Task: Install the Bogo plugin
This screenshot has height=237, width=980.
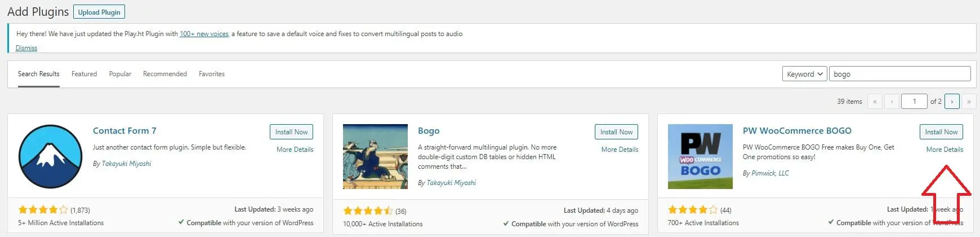Action: click(616, 132)
